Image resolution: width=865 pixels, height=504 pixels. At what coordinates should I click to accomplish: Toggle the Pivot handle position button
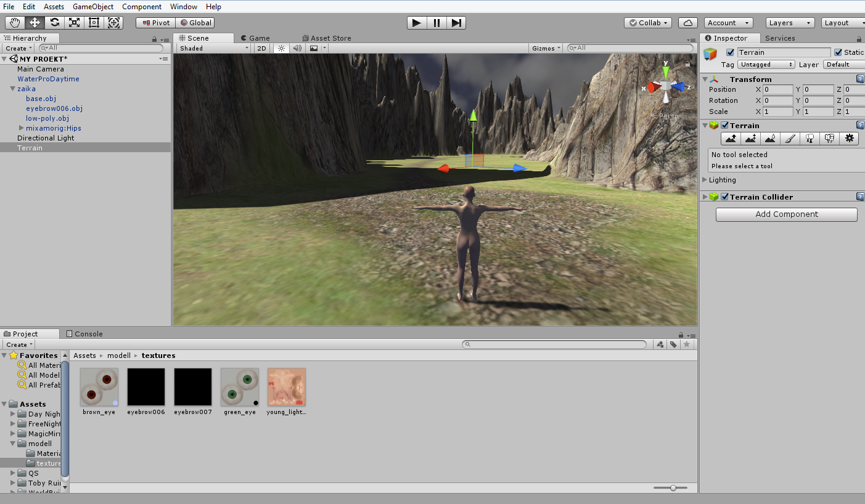click(x=155, y=23)
